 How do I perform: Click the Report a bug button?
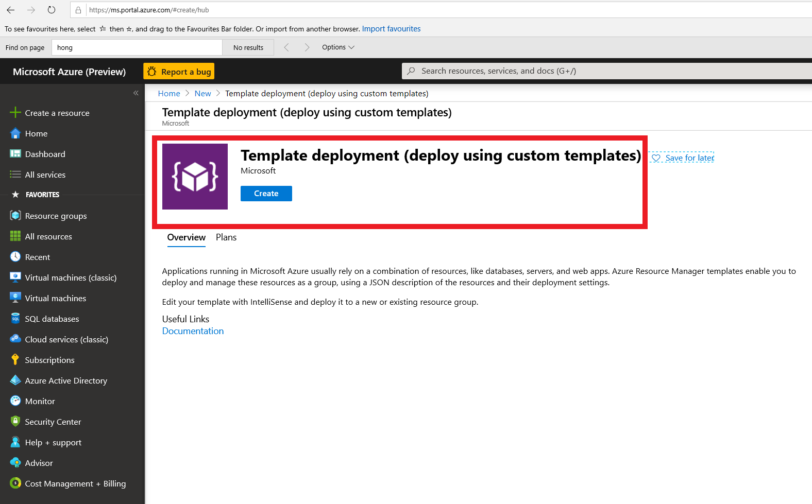[x=179, y=72]
